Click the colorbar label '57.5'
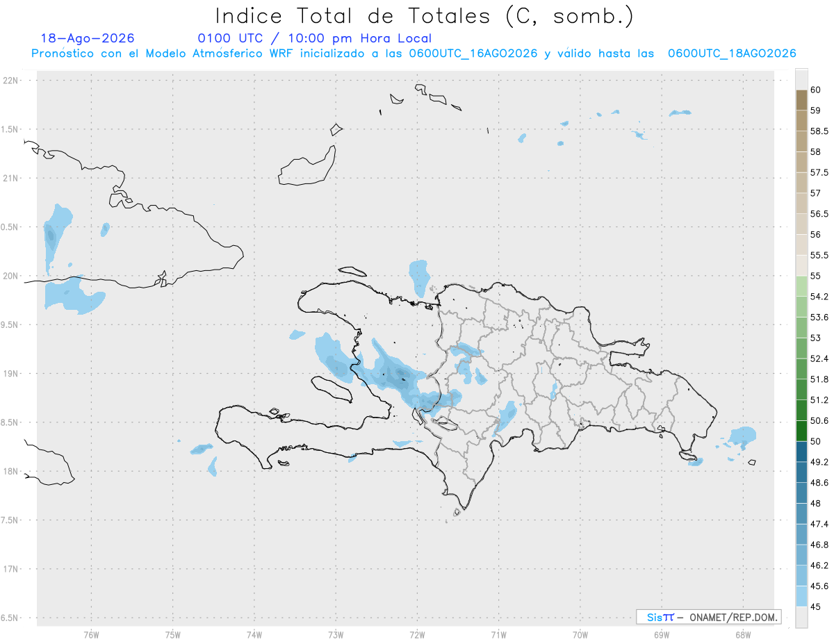 (819, 172)
